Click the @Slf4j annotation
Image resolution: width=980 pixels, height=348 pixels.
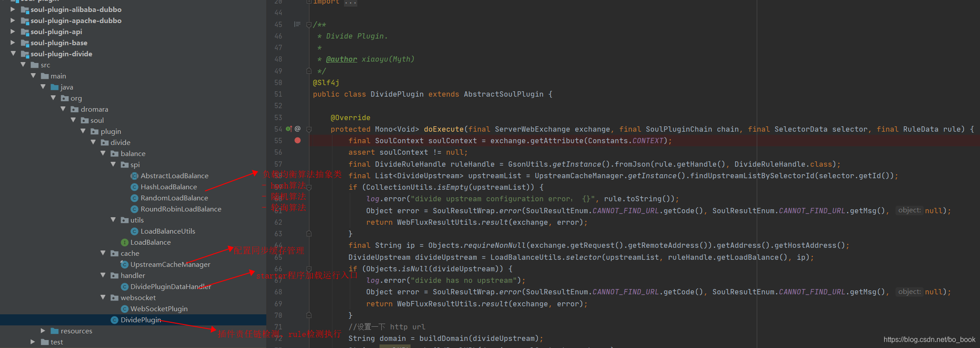(326, 82)
